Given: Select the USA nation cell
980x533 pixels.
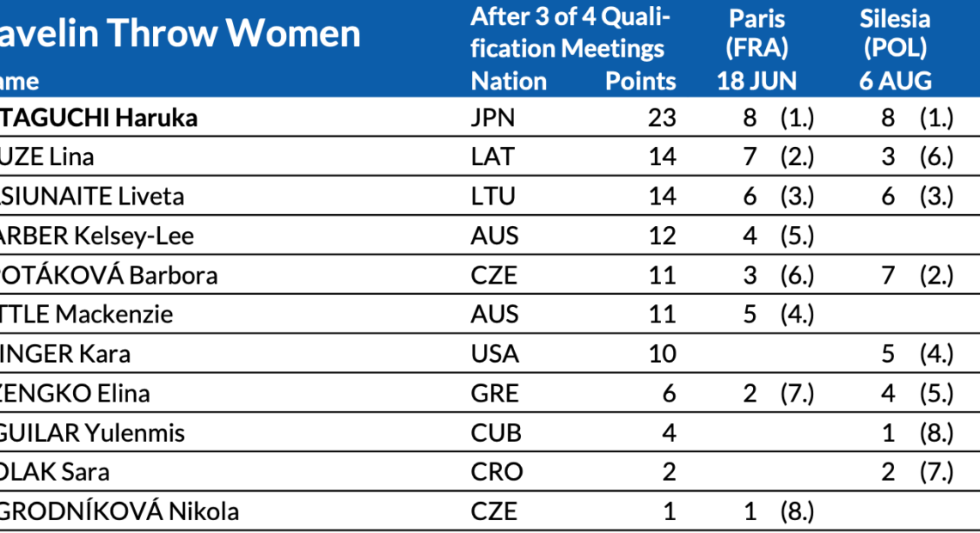Looking at the screenshot, I should [494, 353].
